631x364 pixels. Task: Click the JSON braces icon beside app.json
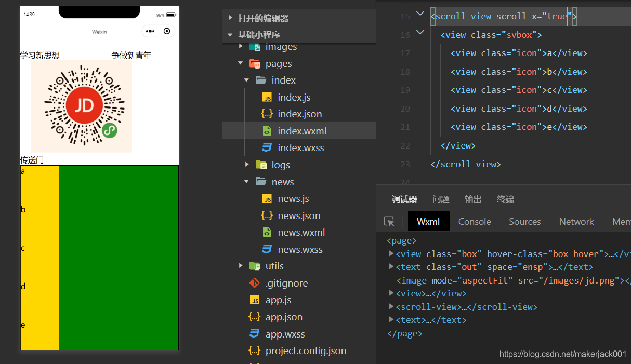tap(255, 317)
